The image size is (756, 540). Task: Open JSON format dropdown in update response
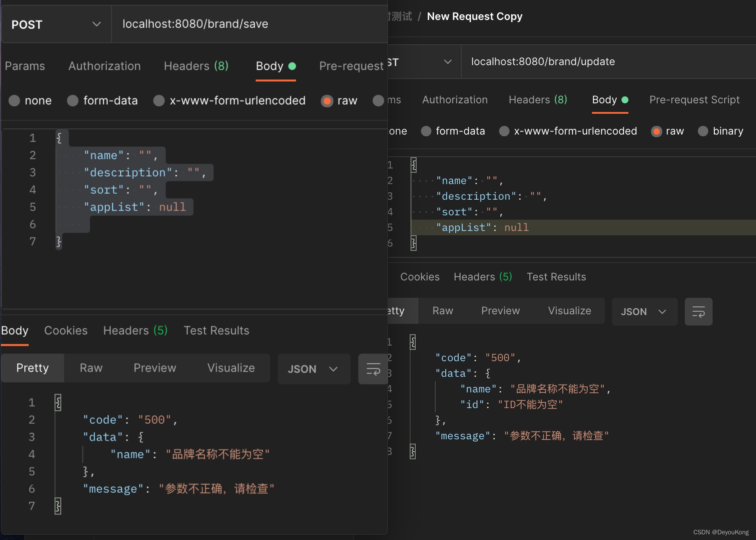pyautogui.click(x=644, y=312)
